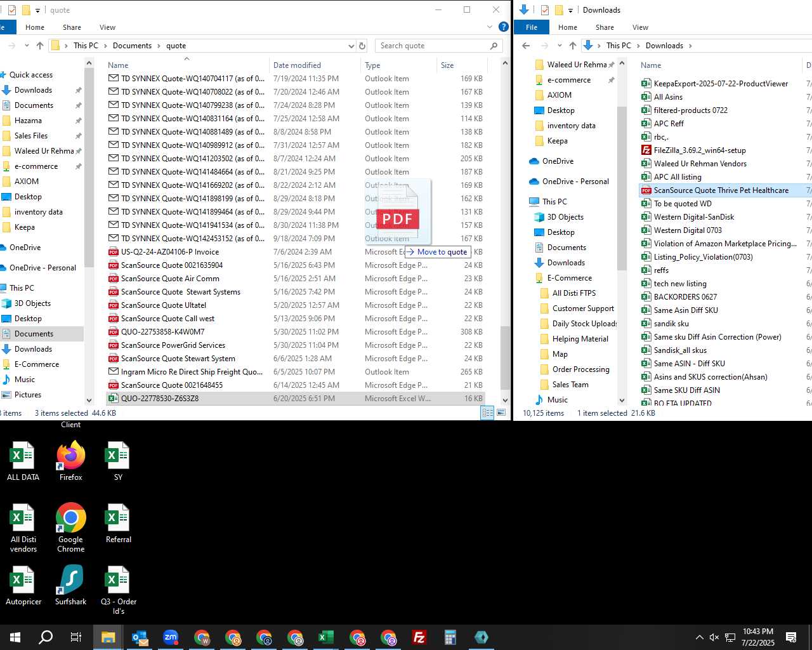
Task: Open Task View on the taskbar
Action: pyautogui.click(x=76, y=637)
